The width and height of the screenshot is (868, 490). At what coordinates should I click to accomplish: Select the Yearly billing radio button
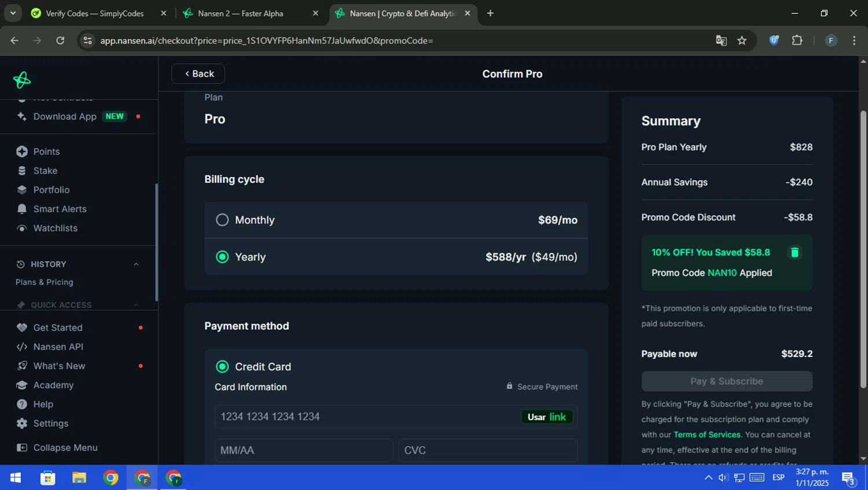coord(222,257)
